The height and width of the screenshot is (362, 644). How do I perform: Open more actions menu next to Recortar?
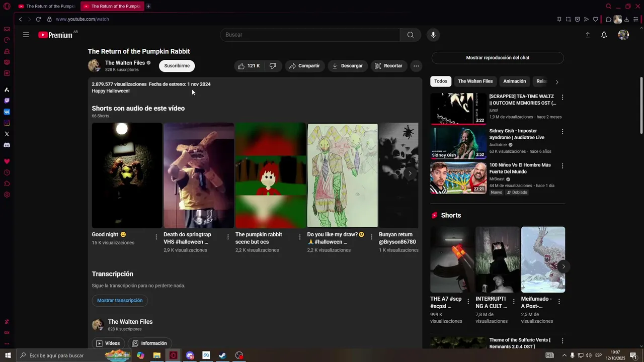tap(416, 66)
